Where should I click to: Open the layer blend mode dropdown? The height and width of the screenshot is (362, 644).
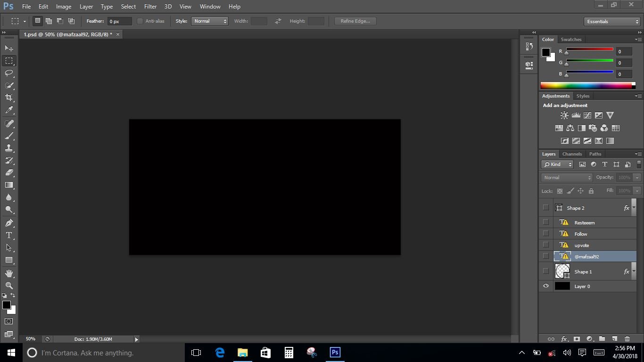[566, 178]
